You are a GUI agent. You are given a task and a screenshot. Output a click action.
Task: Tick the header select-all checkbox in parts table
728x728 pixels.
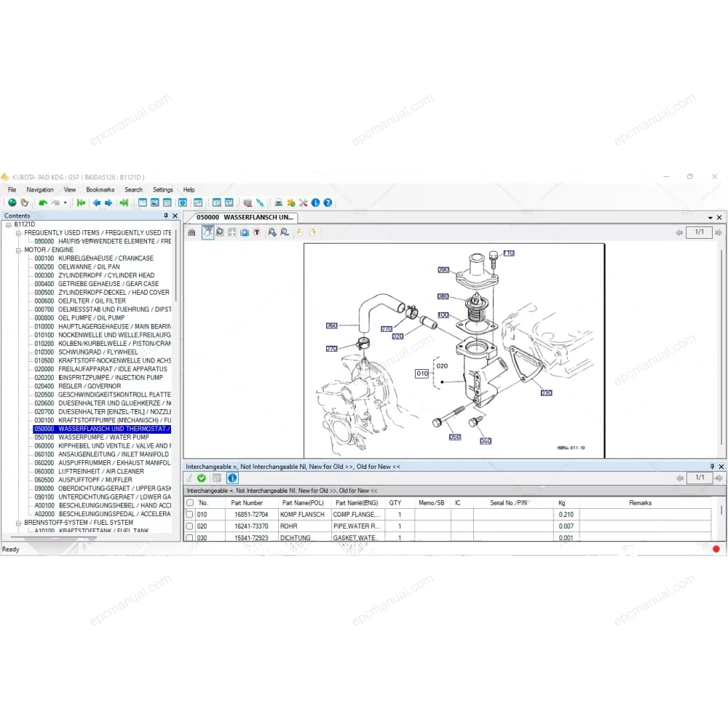tap(190, 503)
